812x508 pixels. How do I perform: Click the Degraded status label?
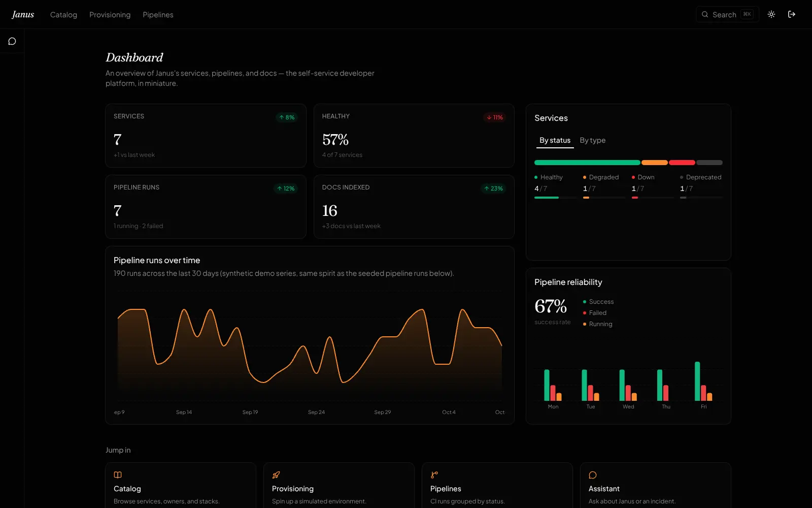(x=604, y=177)
